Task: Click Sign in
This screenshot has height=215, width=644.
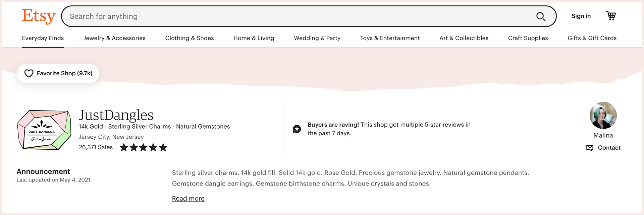Action: point(581,16)
